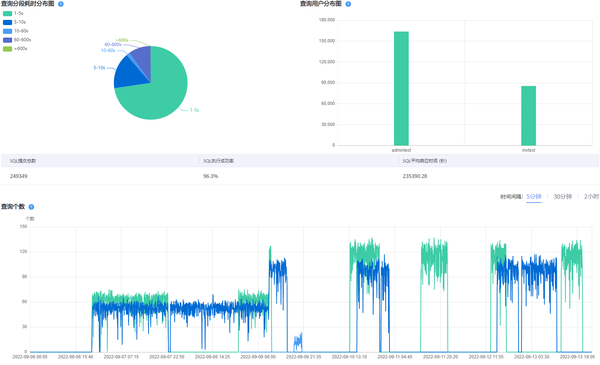
Task: Click the SQL平均响应时间(秒) column header
Action: pyautogui.click(x=424, y=161)
